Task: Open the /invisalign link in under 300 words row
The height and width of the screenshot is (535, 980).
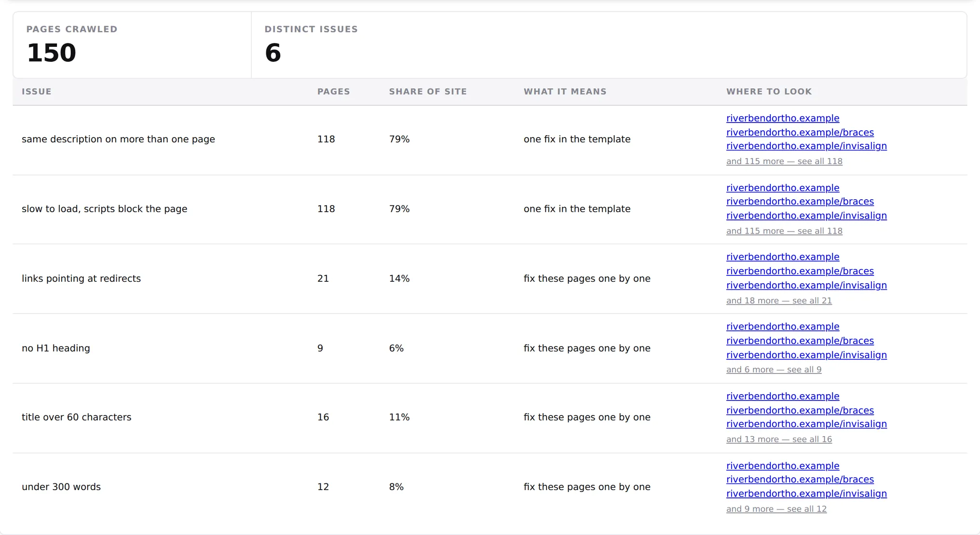Action: [x=806, y=494]
